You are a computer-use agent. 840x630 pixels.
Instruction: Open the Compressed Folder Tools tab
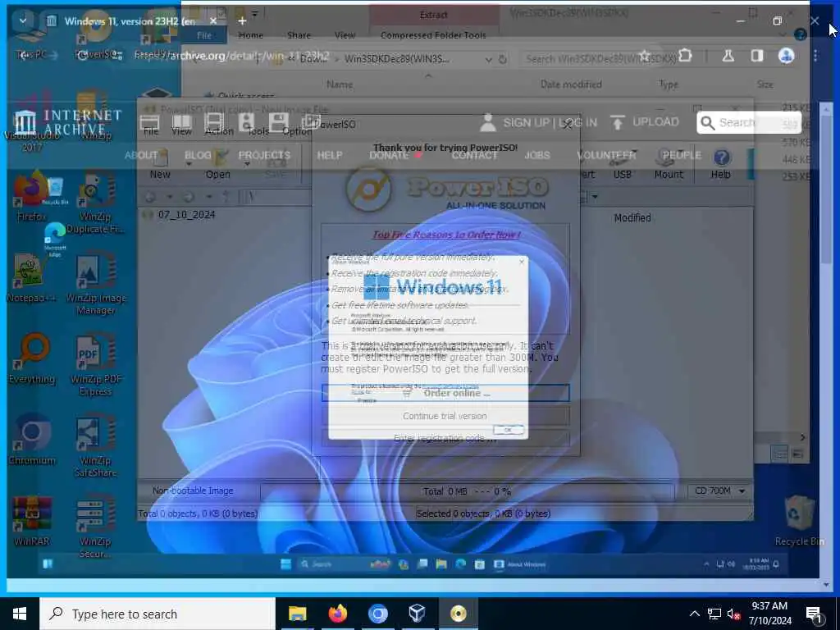(433, 35)
